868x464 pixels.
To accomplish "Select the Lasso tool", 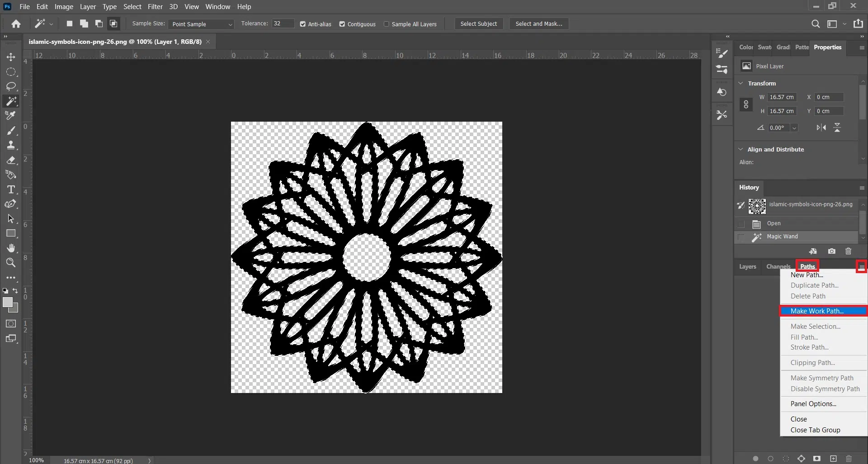I will point(11,86).
